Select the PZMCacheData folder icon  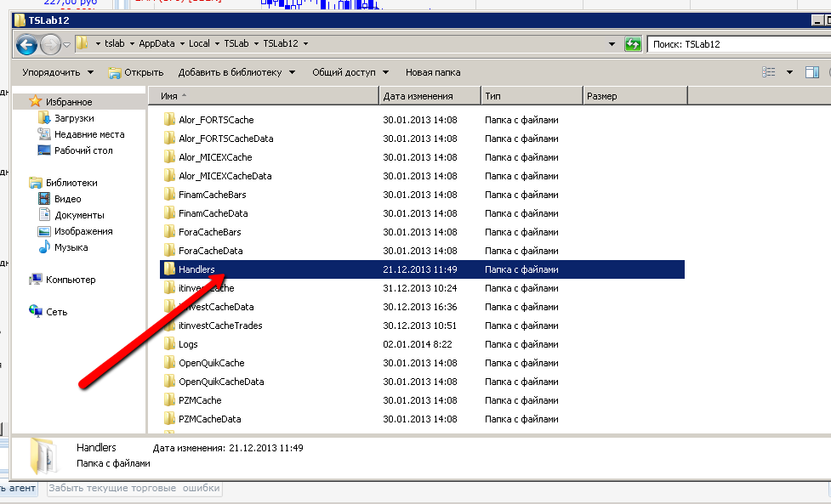(x=169, y=419)
